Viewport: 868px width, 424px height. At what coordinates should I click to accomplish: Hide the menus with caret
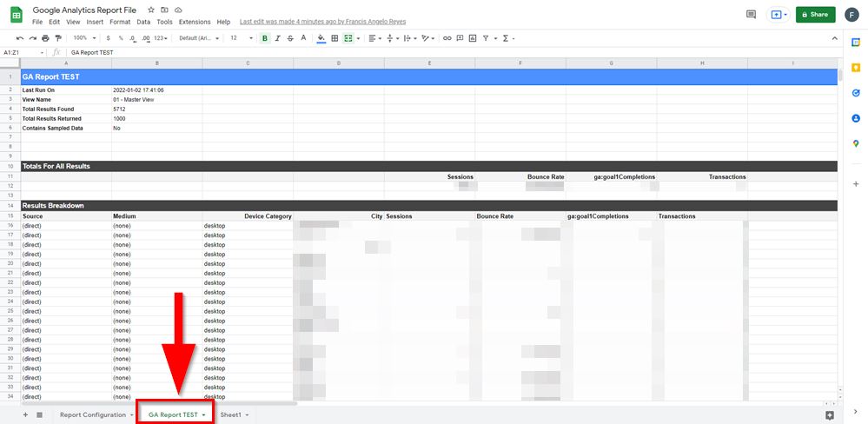[835, 38]
